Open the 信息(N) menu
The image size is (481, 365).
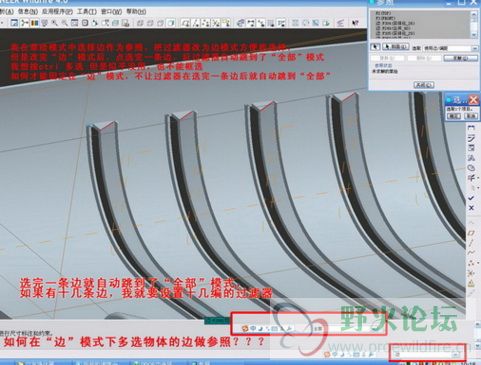(x=27, y=12)
